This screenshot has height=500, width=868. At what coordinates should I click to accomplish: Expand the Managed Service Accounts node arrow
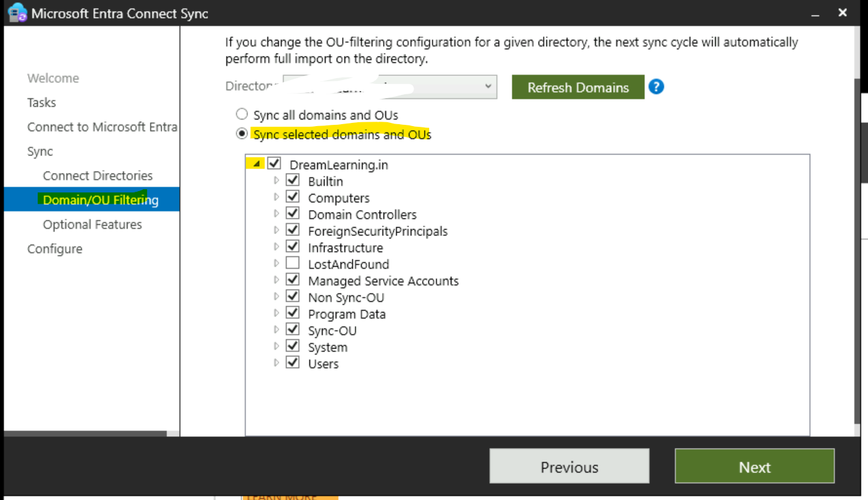[276, 280]
